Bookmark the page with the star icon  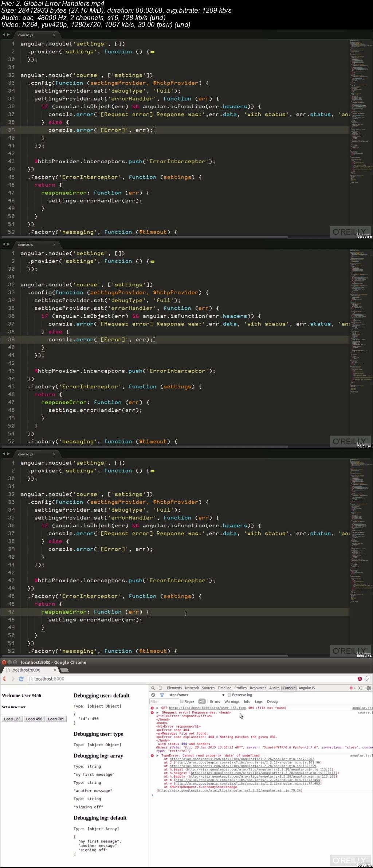tap(366, 679)
